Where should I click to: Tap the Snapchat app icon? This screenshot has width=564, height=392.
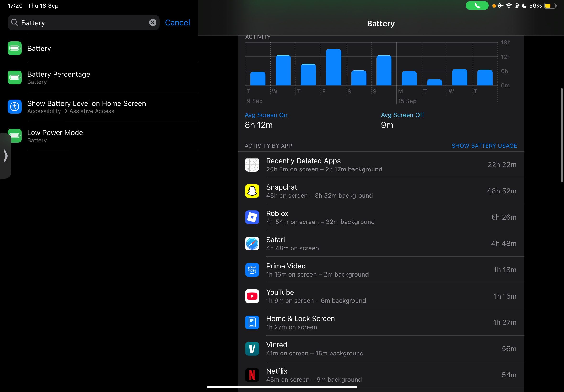[x=252, y=191]
